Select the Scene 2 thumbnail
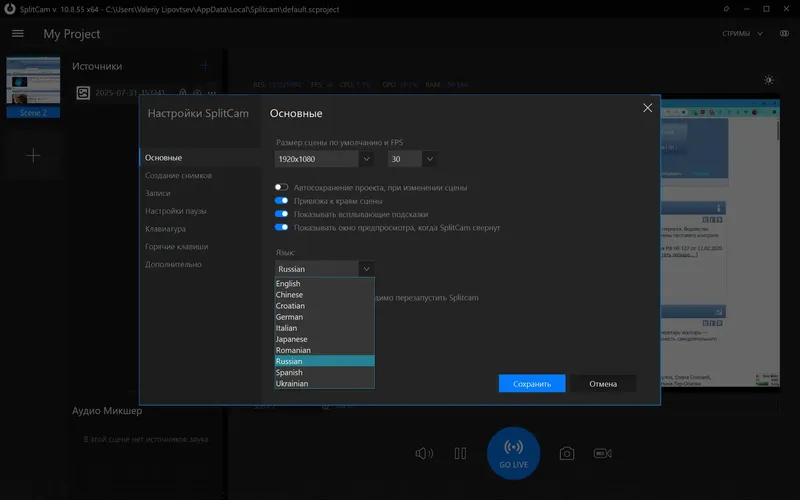The image size is (800, 500). [x=33, y=87]
